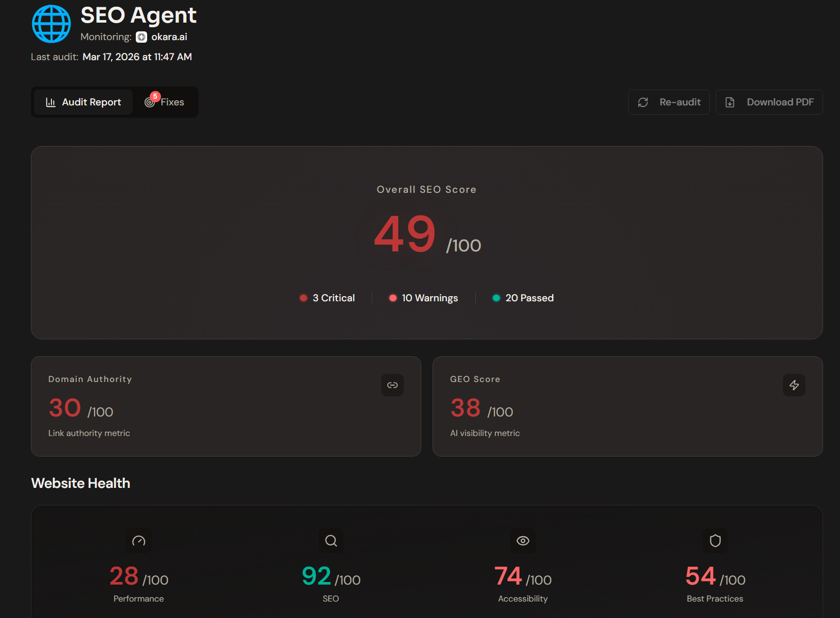This screenshot has height=618, width=840.
Task: Switch to the Fixes tab
Action: 166,102
